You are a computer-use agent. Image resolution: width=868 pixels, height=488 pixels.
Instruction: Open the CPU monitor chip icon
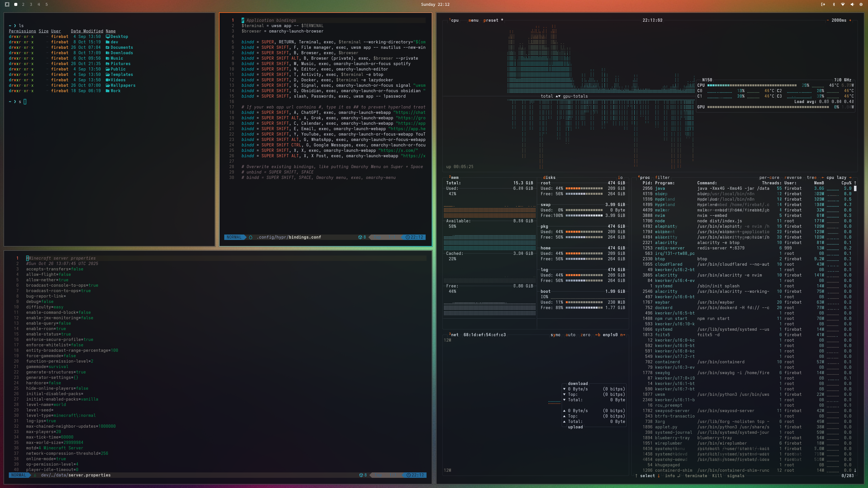coord(861,4)
